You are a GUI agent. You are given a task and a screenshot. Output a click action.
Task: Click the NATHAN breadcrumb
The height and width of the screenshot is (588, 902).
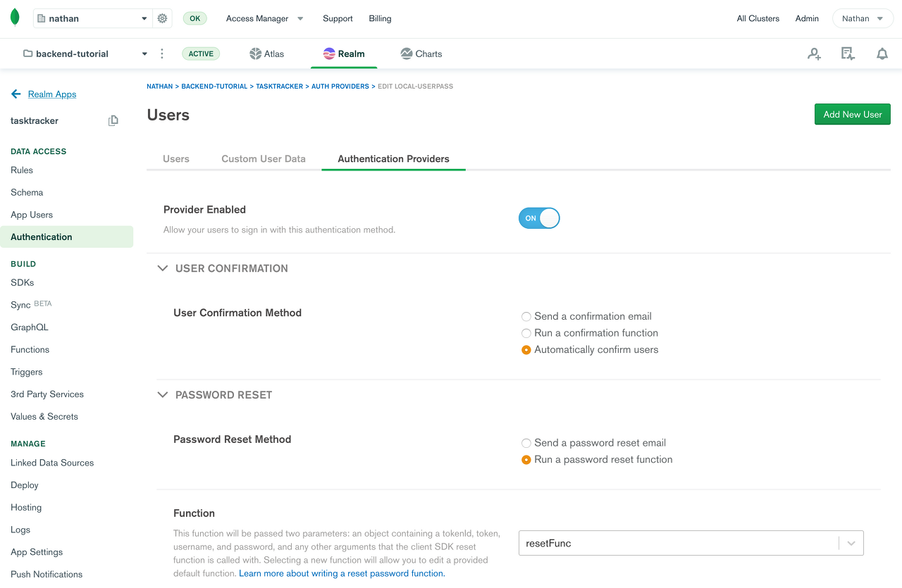(159, 86)
